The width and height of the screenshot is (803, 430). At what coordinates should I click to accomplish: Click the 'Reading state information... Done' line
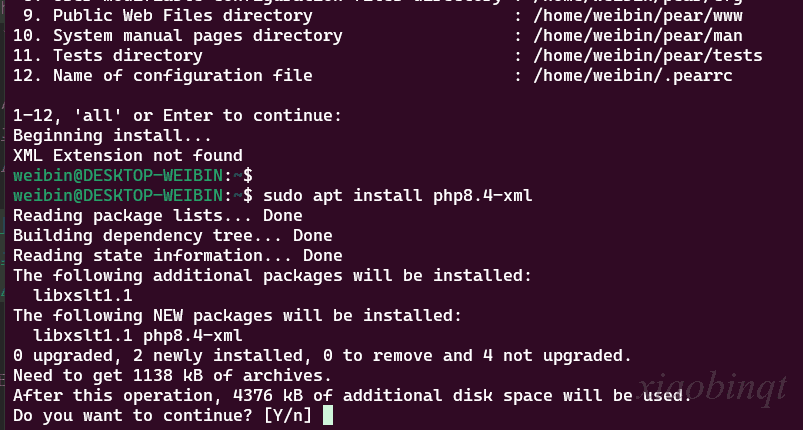tap(177, 255)
